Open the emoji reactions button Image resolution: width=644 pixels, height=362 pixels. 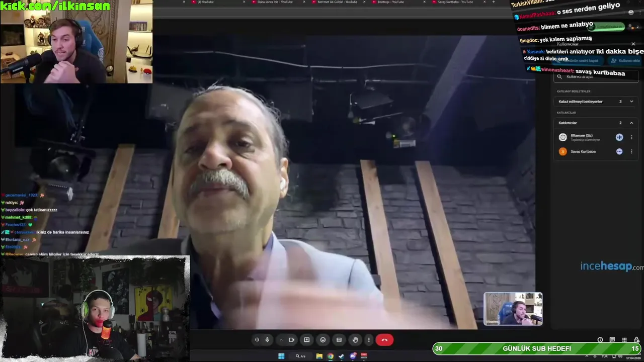[323, 340]
